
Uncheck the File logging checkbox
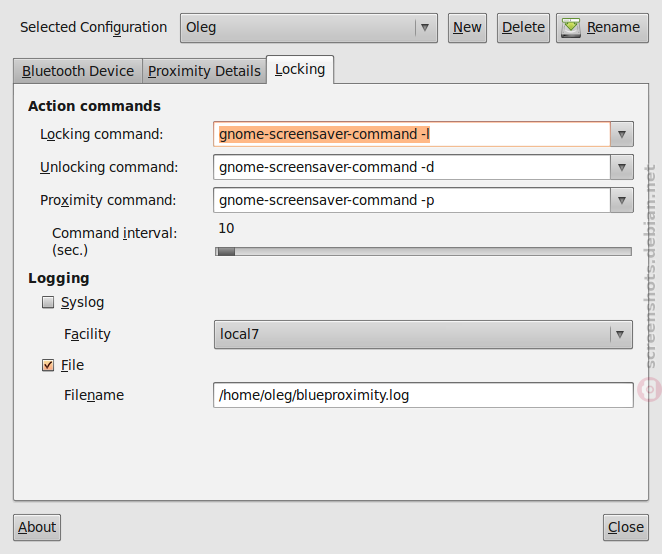coord(48,365)
